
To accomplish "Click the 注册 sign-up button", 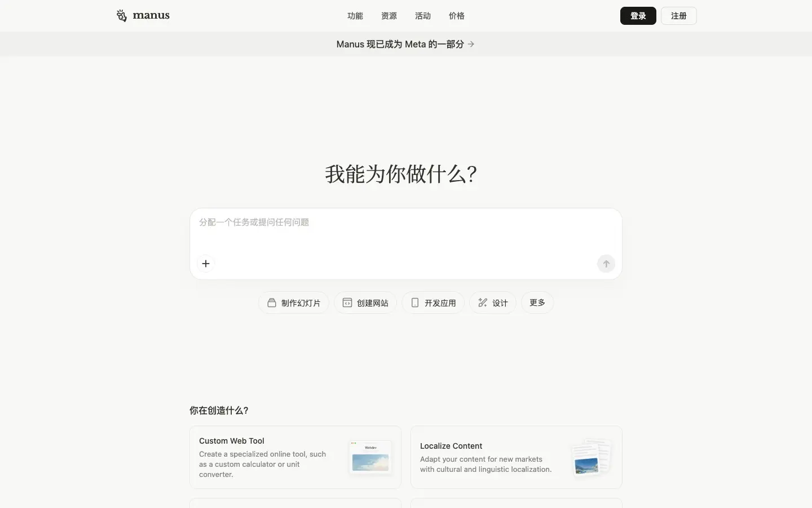I will click(x=678, y=16).
